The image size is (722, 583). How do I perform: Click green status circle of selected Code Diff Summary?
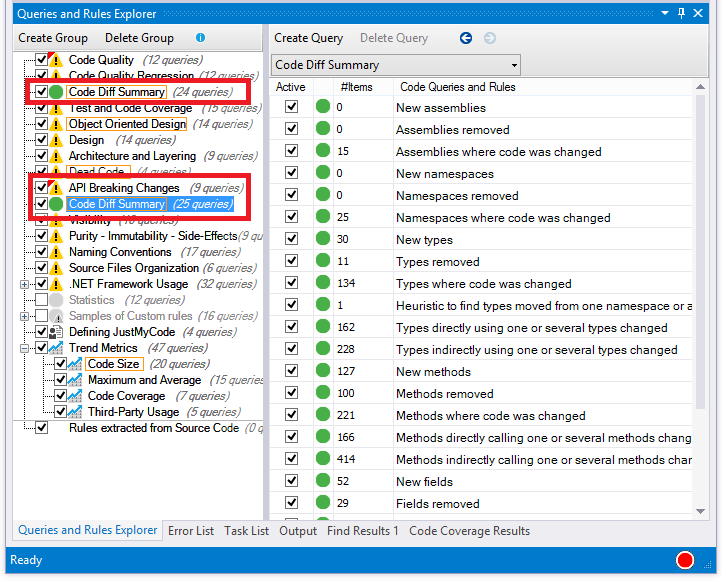coord(56,204)
